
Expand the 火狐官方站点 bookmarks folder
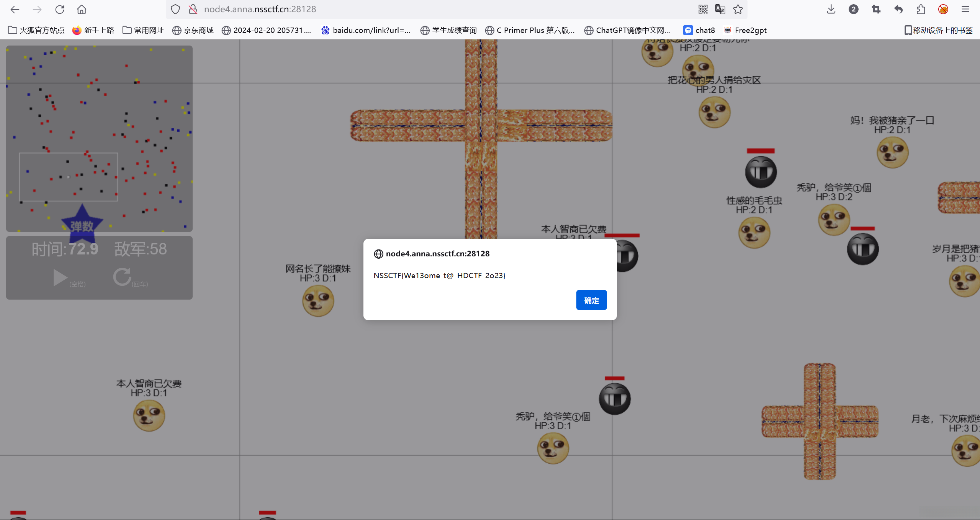(x=36, y=30)
